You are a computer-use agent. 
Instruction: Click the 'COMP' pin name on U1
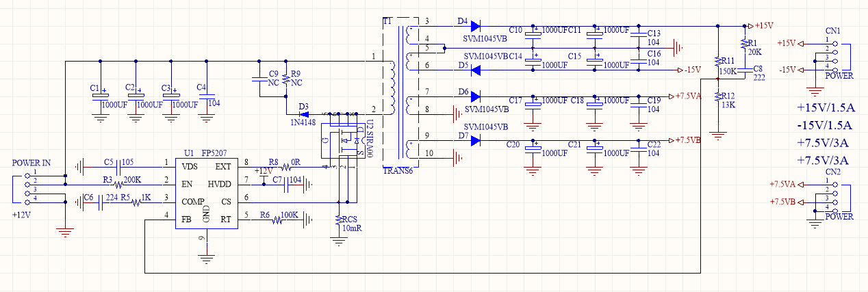(x=193, y=202)
